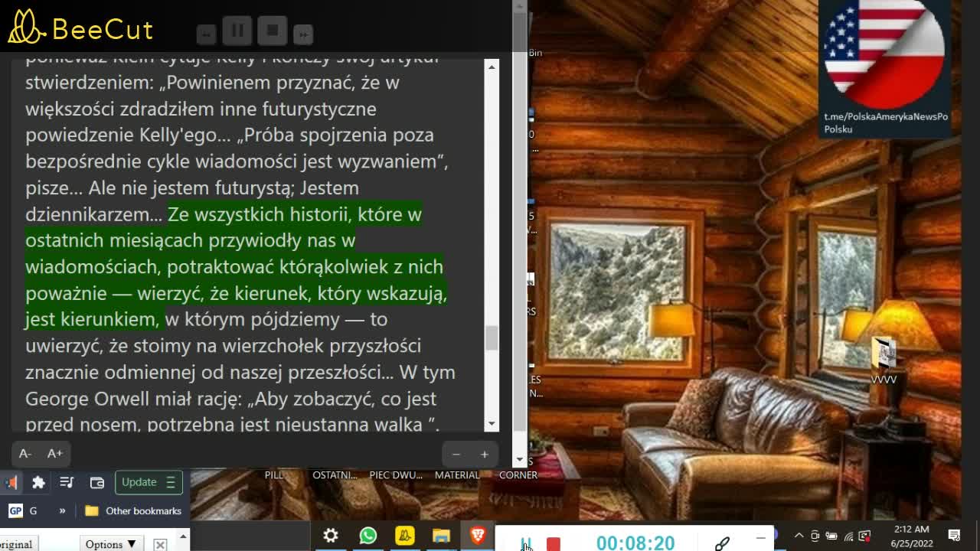This screenshot has height=551, width=980.
Task: Stop text-to-speech playback with the square button
Action: click(273, 31)
